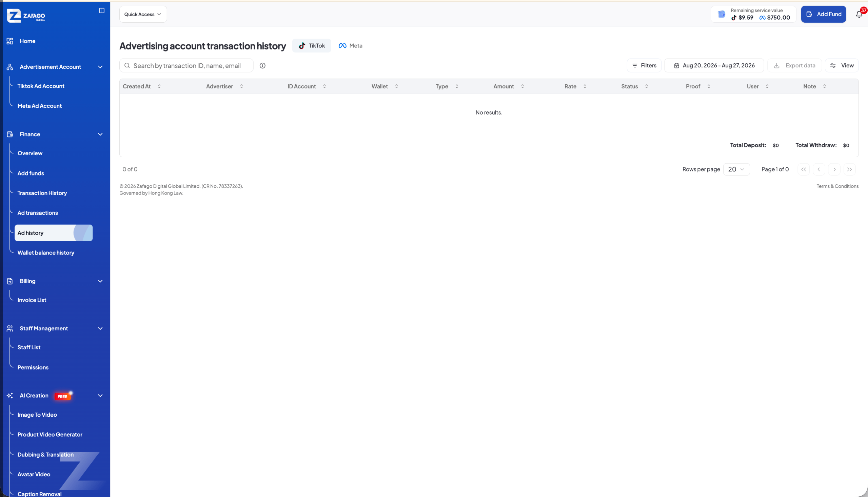
Task: Sort by the Proof column arrows
Action: click(x=709, y=86)
